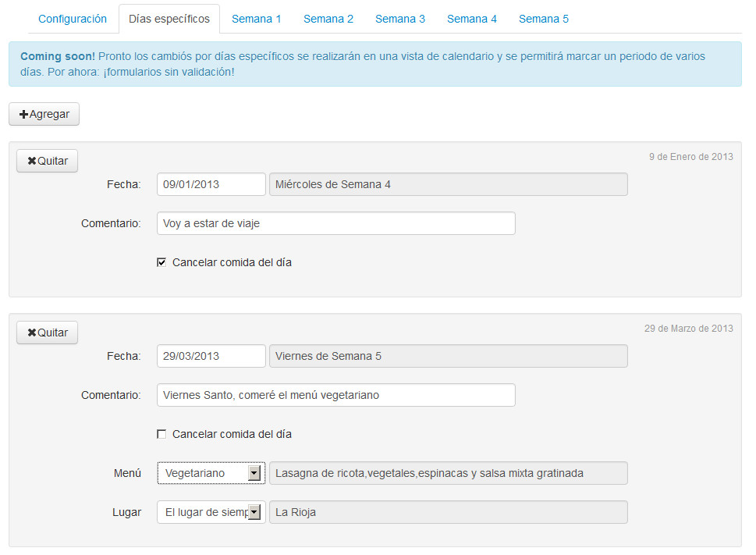The width and height of the screenshot is (756, 555).
Task: Click the 'Coming soon!' alert heading
Action: (58, 56)
